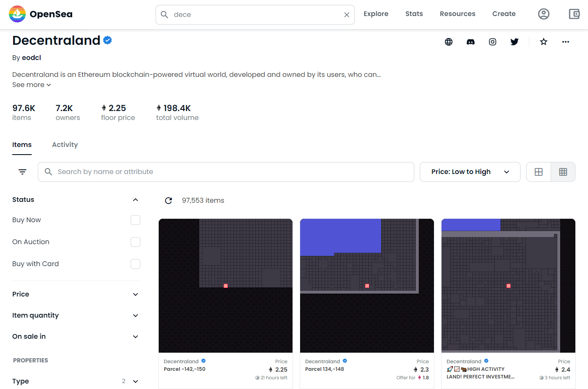This screenshot has width=588, height=389.
Task: Add collection to watchlist with star
Action: (544, 42)
